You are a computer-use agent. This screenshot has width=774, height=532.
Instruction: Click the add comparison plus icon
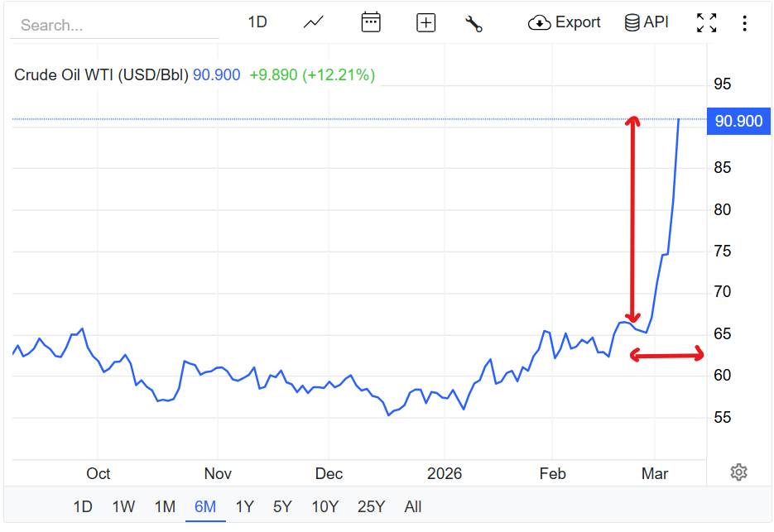(x=425, y=22)
